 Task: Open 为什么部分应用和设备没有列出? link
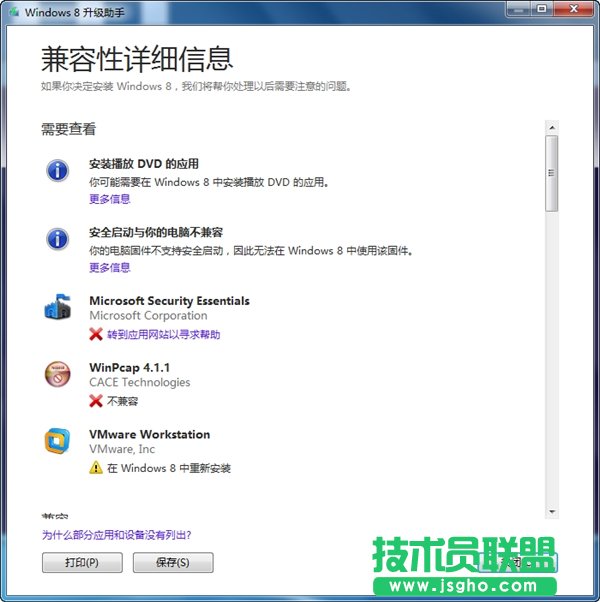116,535
